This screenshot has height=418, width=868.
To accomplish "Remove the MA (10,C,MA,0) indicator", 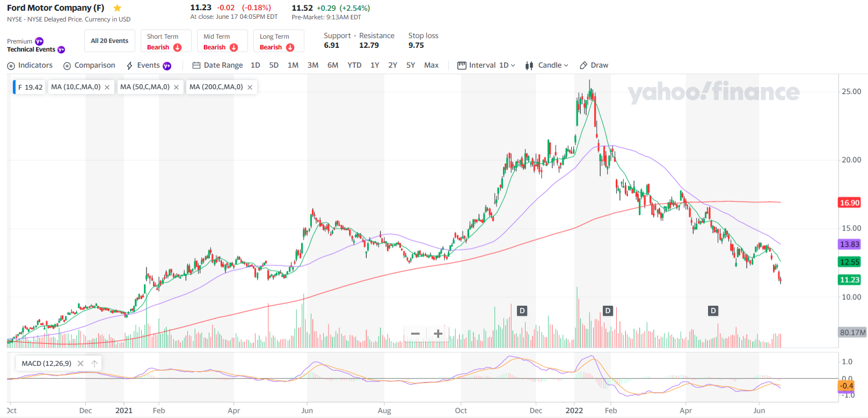I will click(107, 87).
